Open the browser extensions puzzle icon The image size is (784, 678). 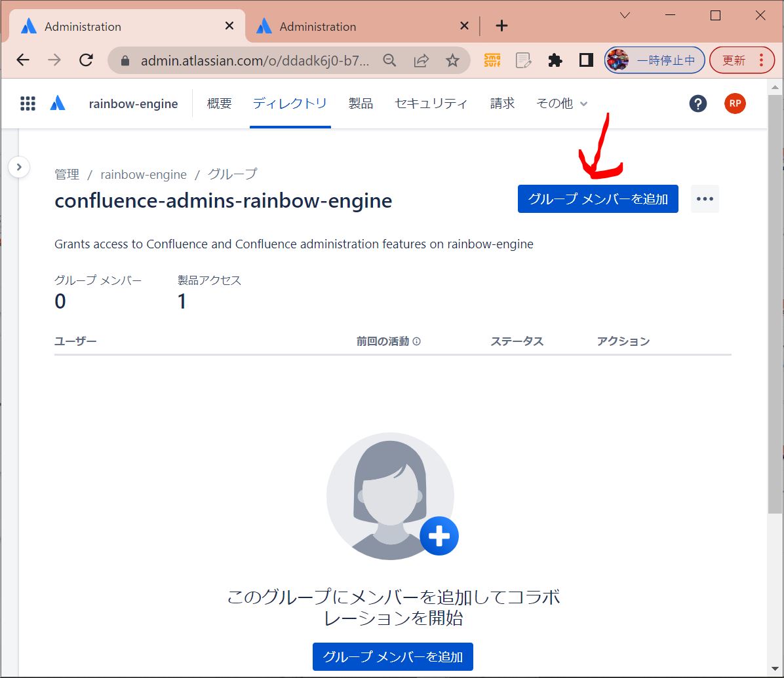pos(555,60)
